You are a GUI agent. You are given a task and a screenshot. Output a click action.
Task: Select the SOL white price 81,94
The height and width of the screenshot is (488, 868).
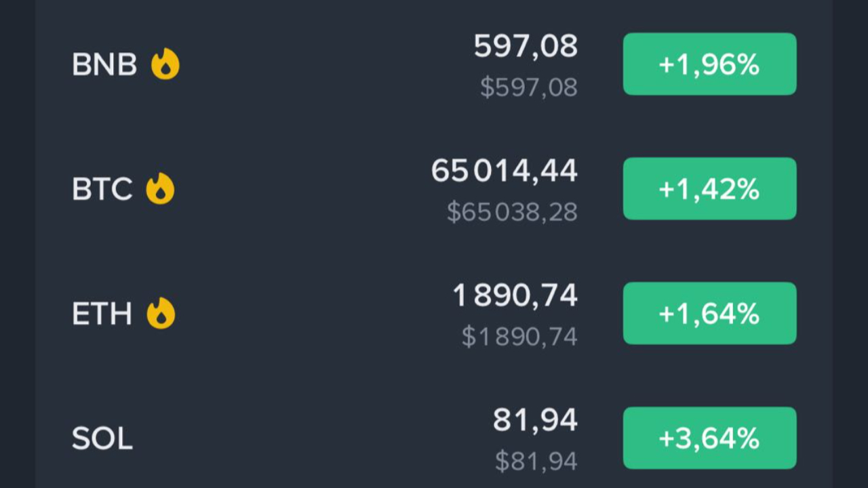click(535, 420)
